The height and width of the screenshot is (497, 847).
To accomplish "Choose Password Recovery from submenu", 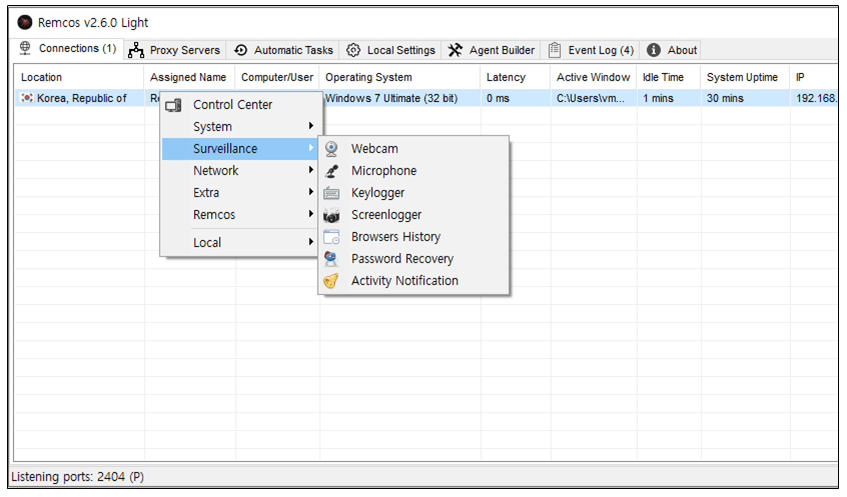I will point(414,259).
